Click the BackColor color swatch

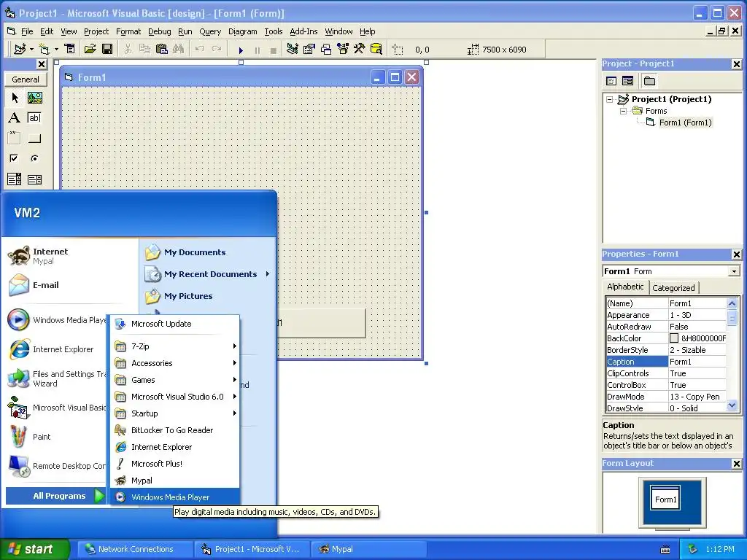[673, 338]
